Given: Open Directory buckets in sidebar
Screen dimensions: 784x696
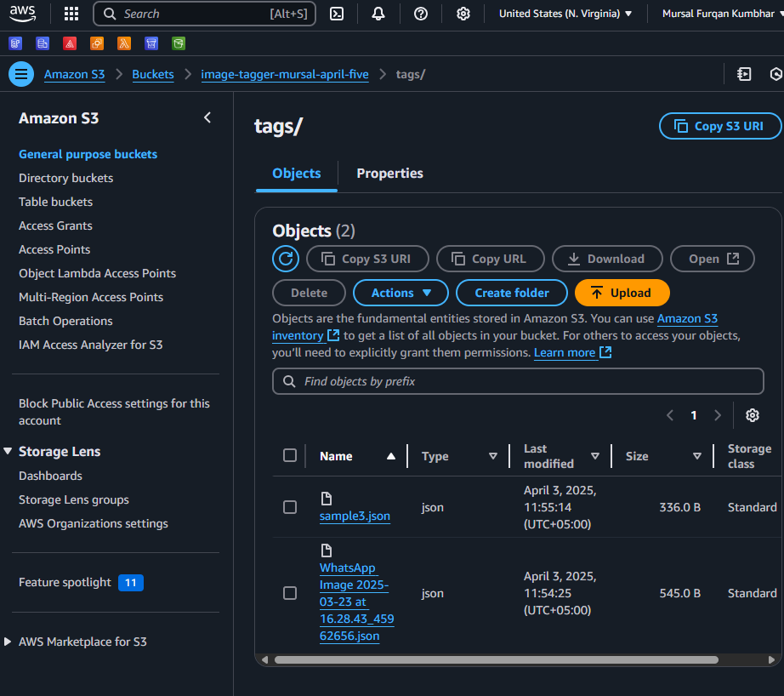Looking at the screenshot, I should click(x=66, y=178).
